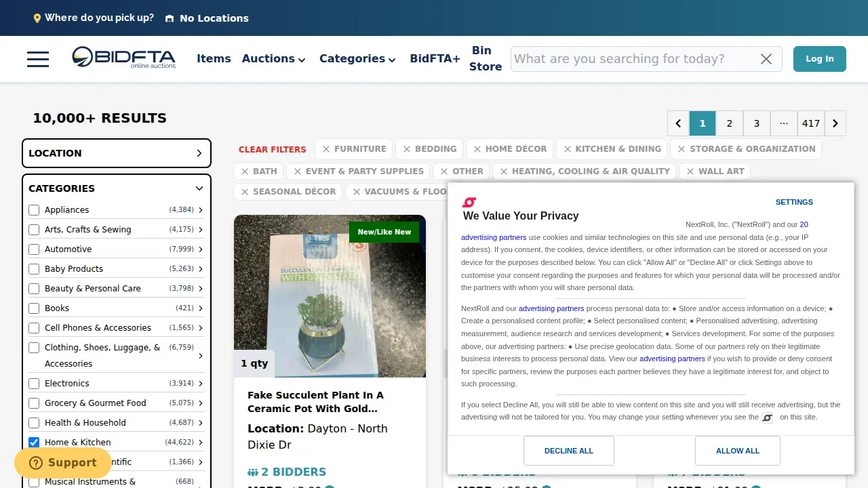Expand Appliances subcategories arrow

point(201,211)
